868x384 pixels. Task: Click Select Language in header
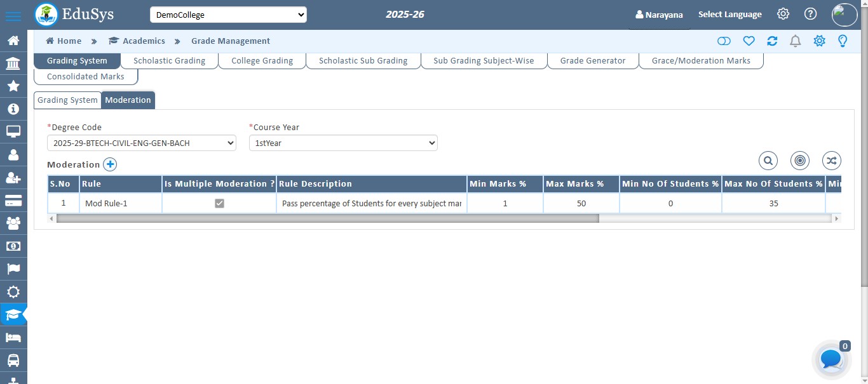tap(729, 15)
